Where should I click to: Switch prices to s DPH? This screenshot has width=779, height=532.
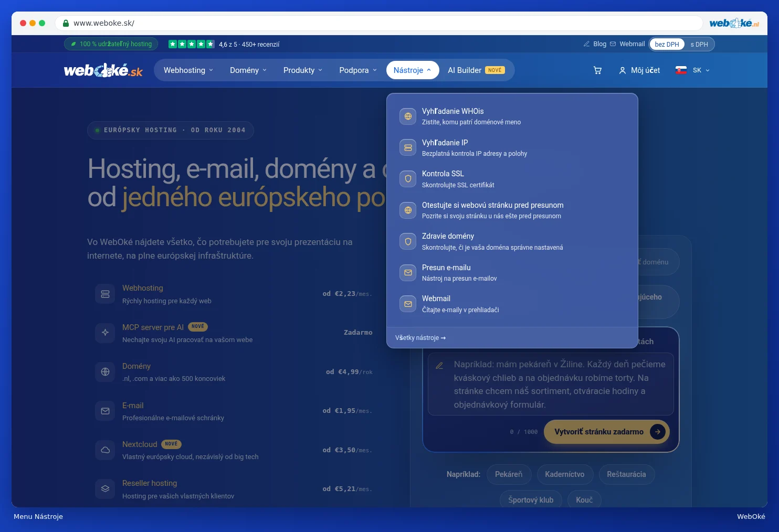coord(699,44)
